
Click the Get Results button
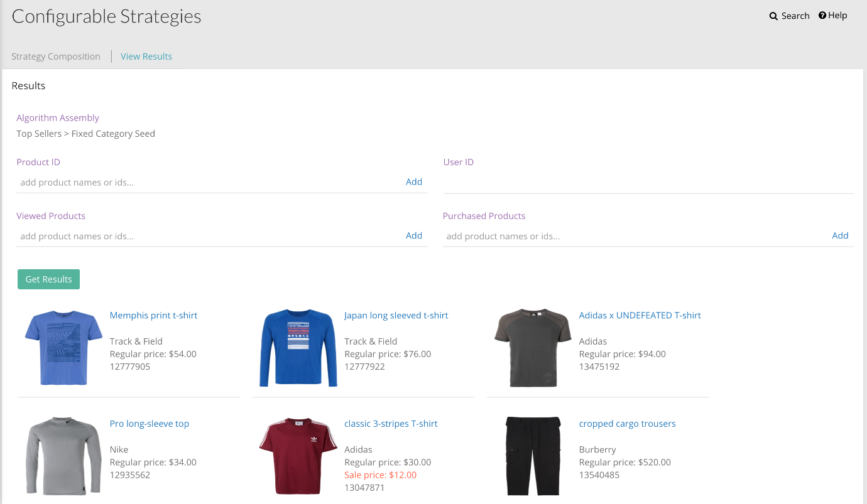(x=48, y=279)
